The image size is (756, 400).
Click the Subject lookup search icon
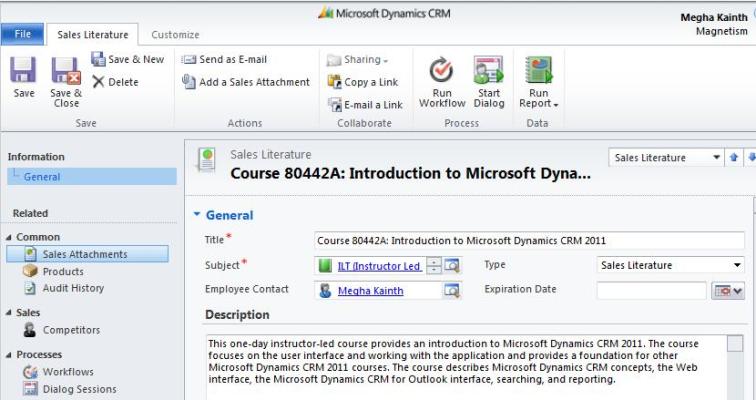[452, 266]
